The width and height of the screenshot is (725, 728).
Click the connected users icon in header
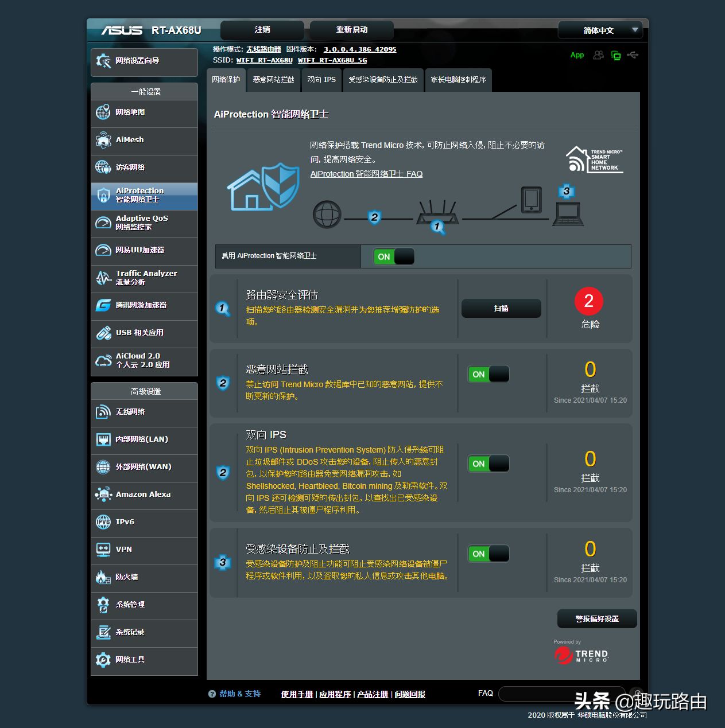598,55
